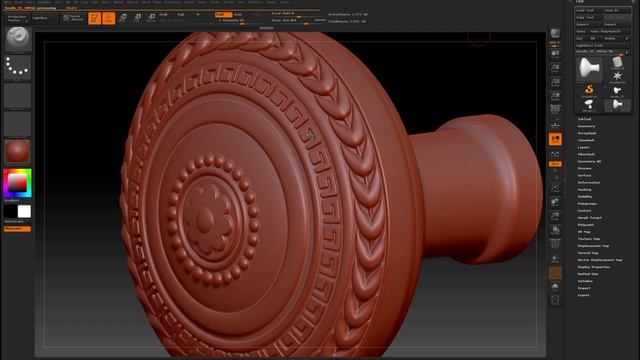Open the Standard brush thumbnail
Screen dimensions: 640x360
(18, 39)
